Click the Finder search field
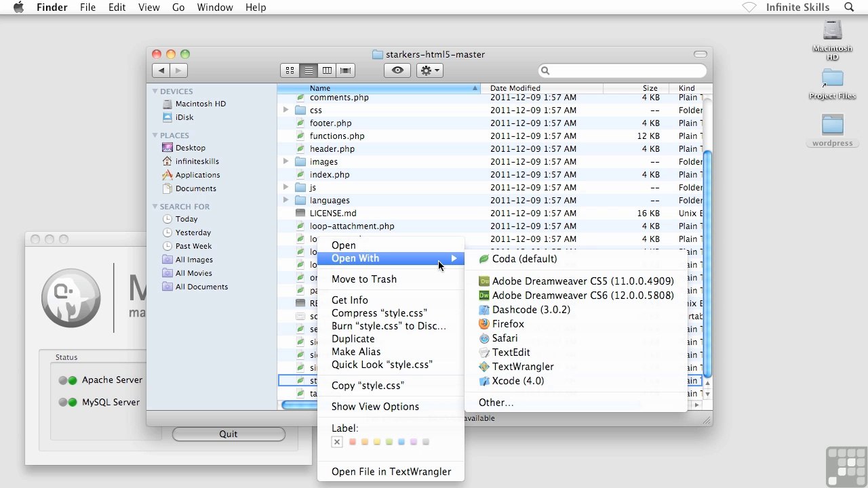868x488 pixels. coord(622,70)
